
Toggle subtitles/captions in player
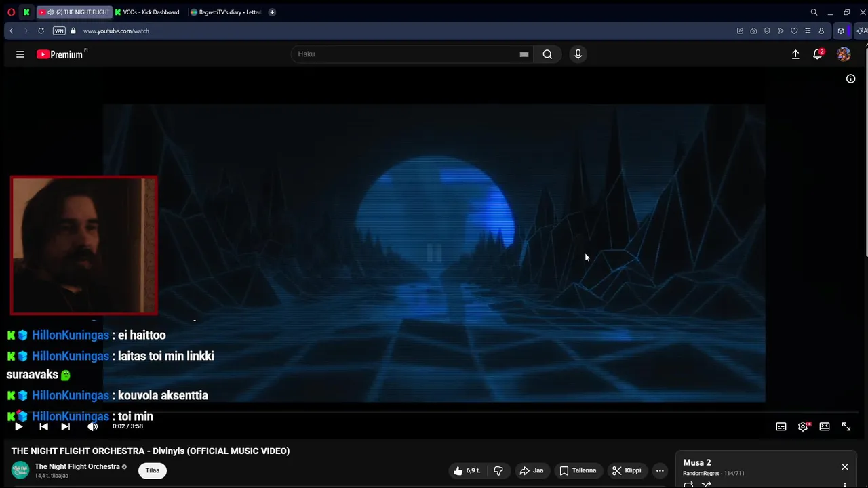click(781, 426)
